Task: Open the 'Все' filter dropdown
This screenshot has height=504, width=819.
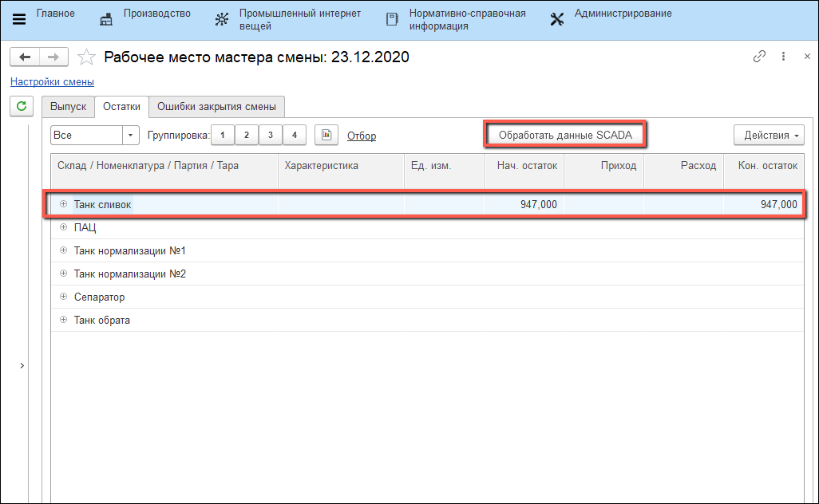Action: pos(131,136)
